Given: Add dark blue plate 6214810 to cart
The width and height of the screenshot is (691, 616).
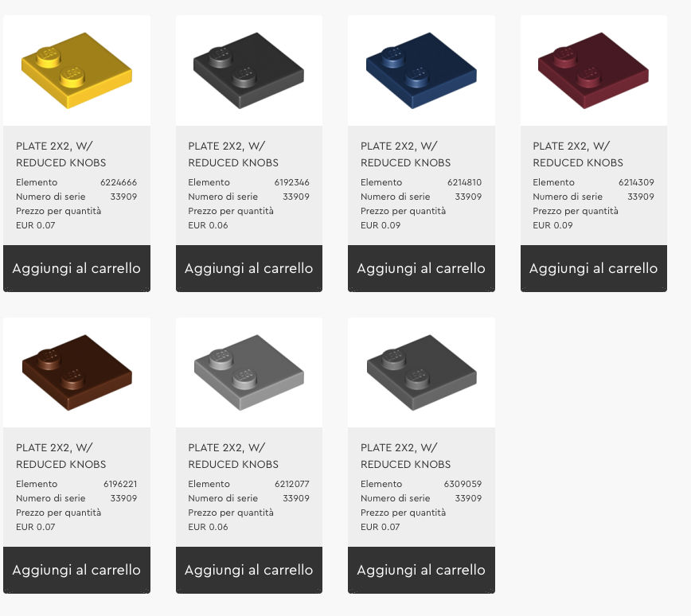Looking at the screenshot, I should pyautogui.click(x=421, y=268).
